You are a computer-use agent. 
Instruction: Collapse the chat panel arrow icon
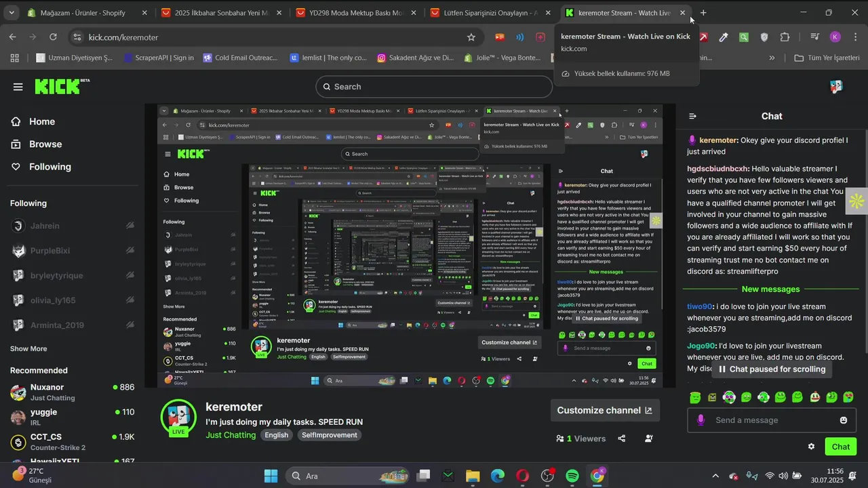click(692, 116)
